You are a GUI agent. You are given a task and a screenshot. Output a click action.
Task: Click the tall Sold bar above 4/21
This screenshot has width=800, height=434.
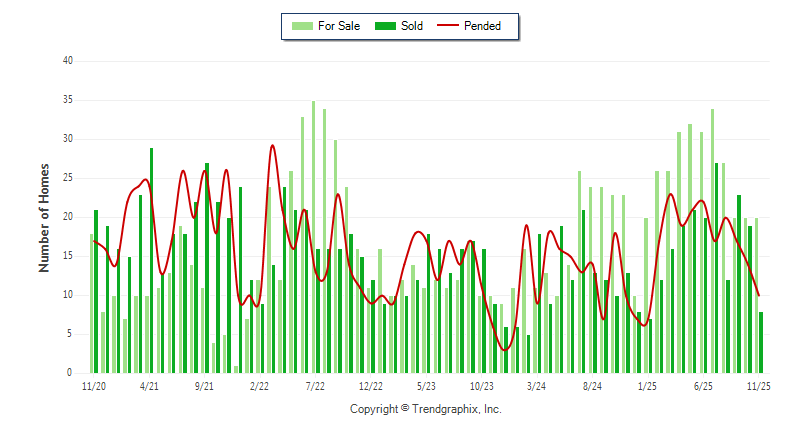click(152, 260)
